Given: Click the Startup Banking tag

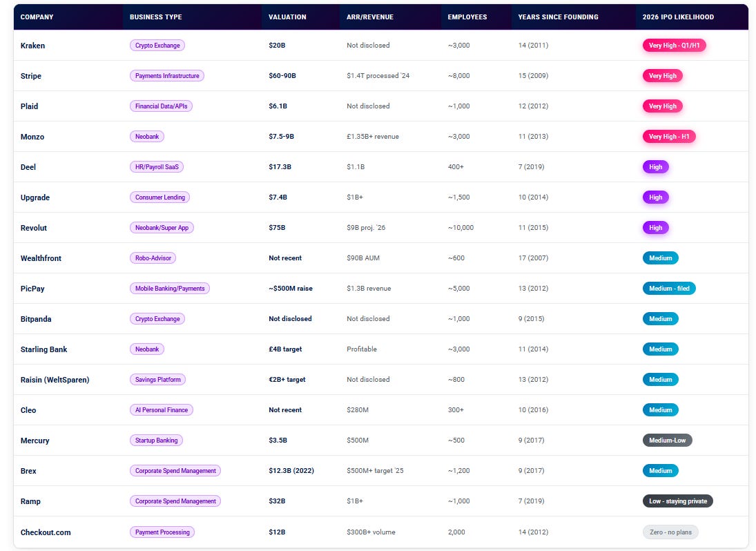Looking at the screenshot, I should 156,440.
